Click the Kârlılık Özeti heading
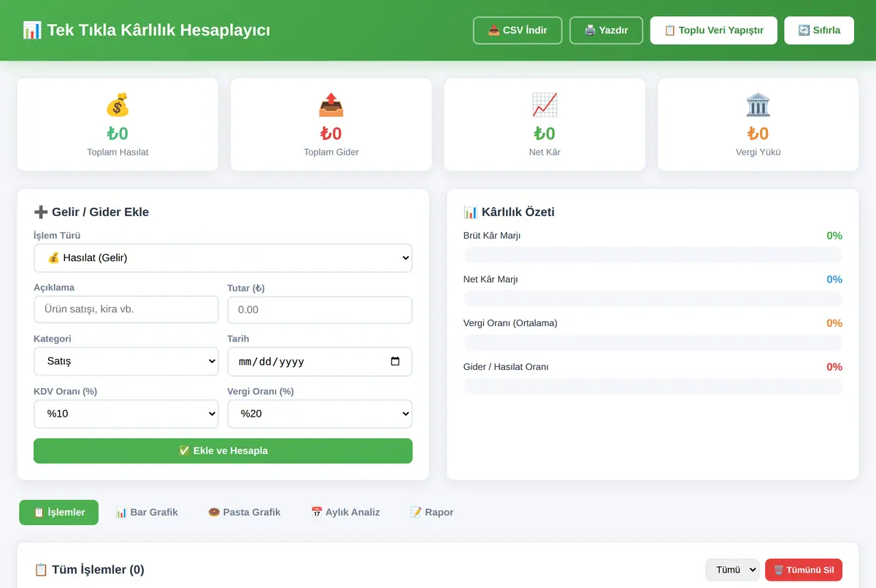The width and height of the screenshot is (876, 588). click(x=509, y=212)
